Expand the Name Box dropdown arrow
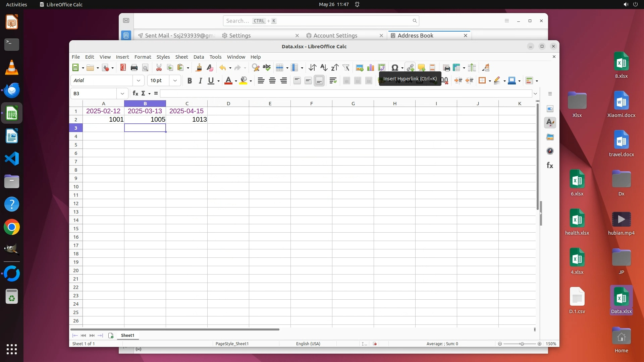This screenshot has height=362, width=644. point(122,94)
